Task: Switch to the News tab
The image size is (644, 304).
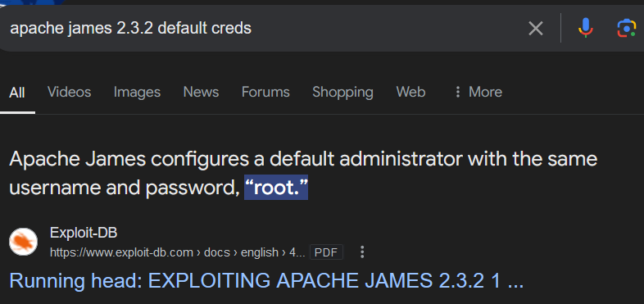Action: pos(201,92)
